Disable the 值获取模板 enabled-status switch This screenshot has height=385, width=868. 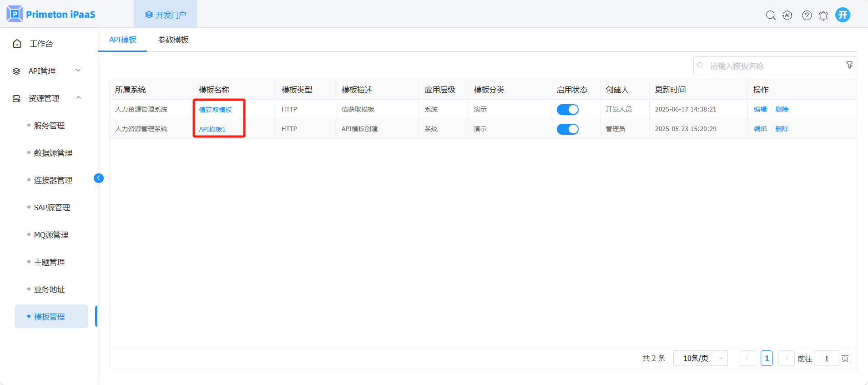point(567,110)
